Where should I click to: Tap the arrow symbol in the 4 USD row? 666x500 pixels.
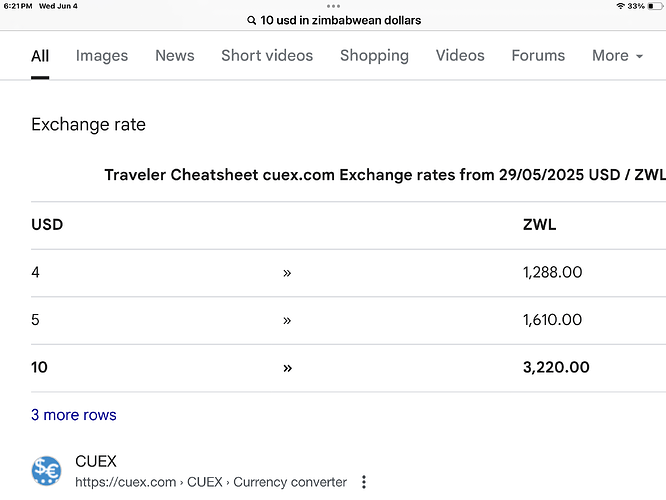pos(287,273)
